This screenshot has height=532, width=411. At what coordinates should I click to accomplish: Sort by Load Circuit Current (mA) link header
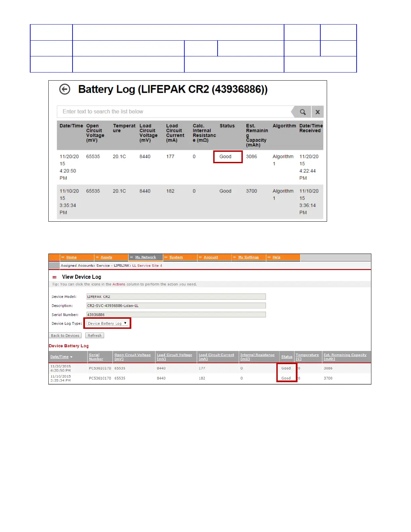(x=216, y=357)
